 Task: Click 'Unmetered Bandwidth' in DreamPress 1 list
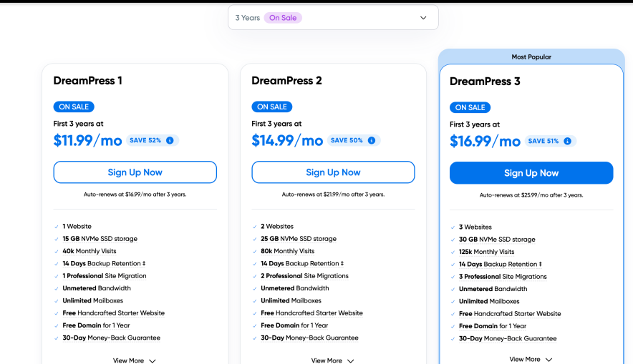point(97,289)
